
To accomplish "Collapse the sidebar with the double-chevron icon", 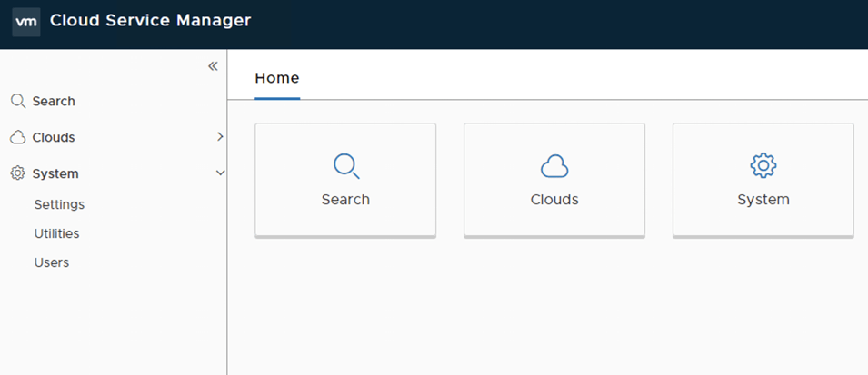I will [x=213, y=66].
